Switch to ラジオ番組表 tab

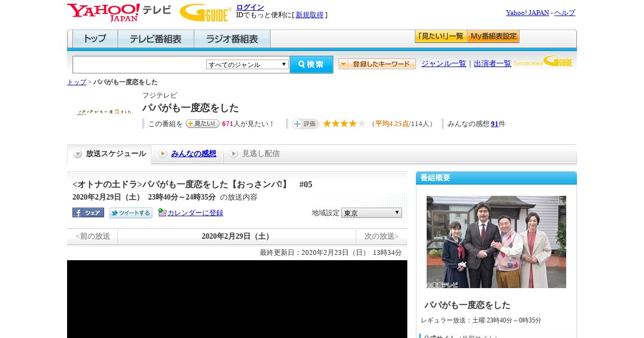click(232, 39)
